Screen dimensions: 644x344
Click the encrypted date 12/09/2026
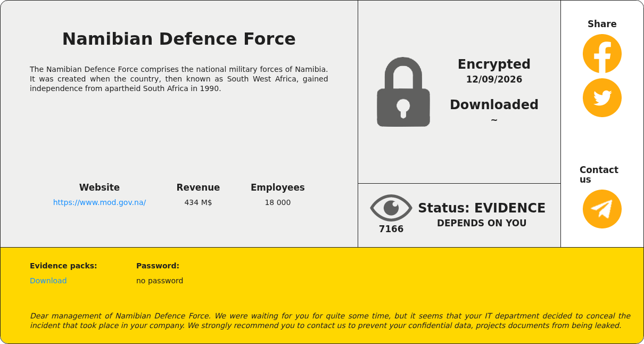(494, 79)
